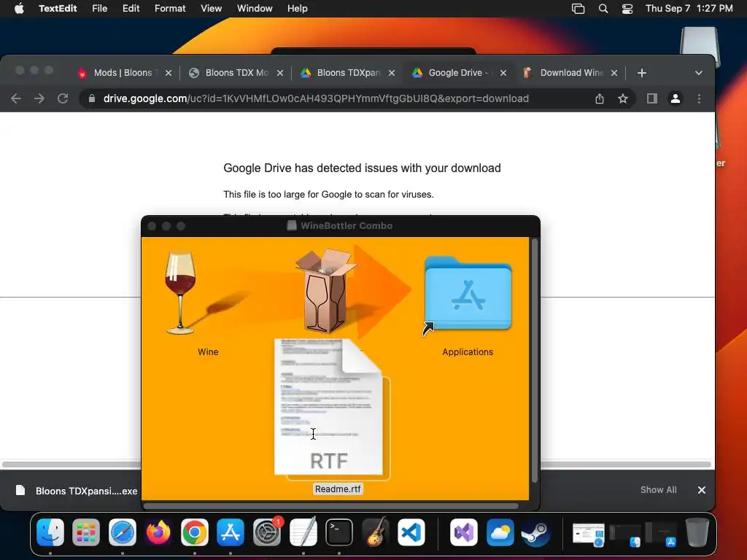This screenshot has height=560, width=747.
Task: Open the Apple menu
Action: 19,8
